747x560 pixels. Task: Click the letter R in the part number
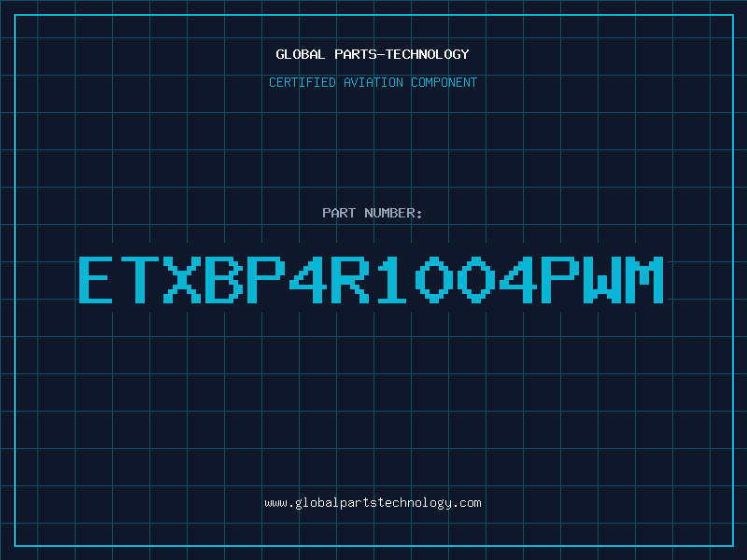(x=349, y=279)
